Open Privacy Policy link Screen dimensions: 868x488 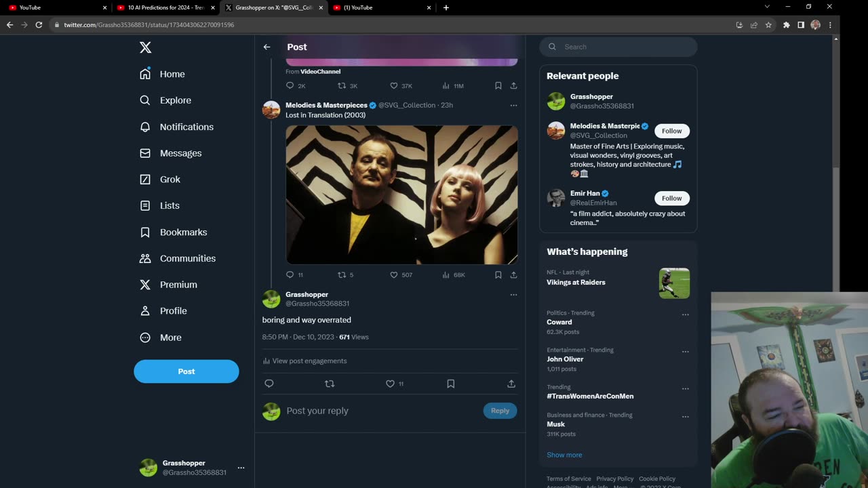615,479
